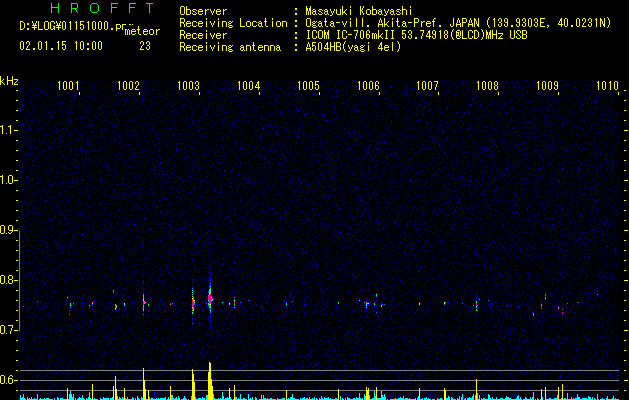Click time axis marker 1008
Screen dimensions: 629x400
pos(487,85)
